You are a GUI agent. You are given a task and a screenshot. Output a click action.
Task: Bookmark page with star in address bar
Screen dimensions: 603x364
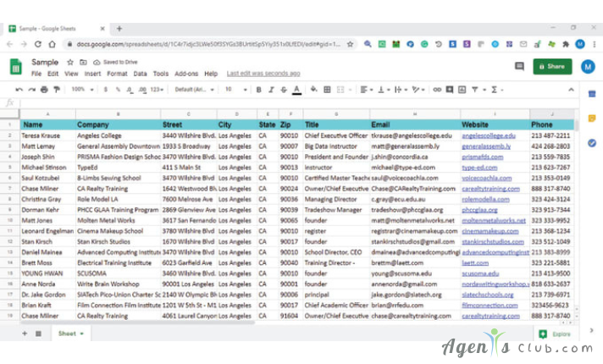point(350,44)
